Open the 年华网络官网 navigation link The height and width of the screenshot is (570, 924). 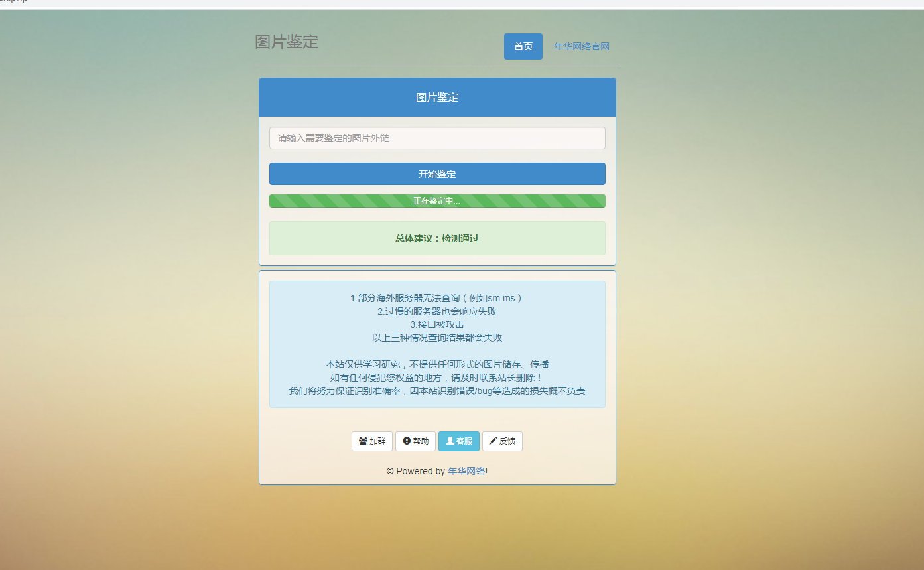tap(581, 46)
